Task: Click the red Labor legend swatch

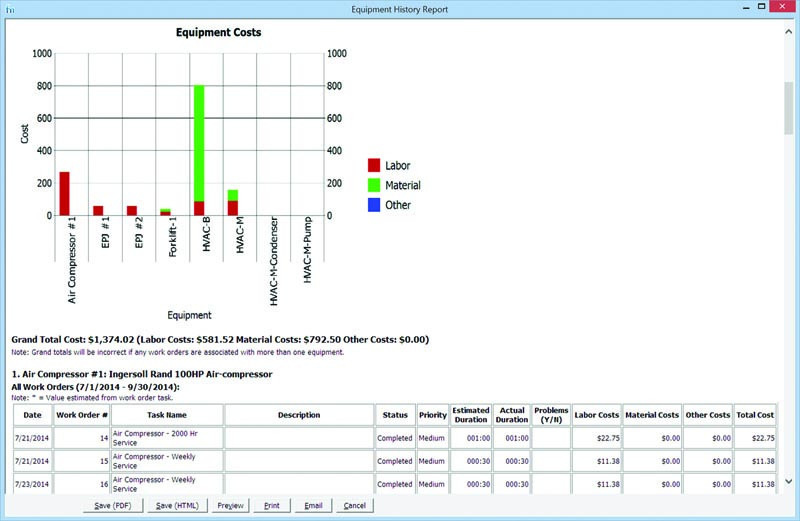Action: click(374, 165)
